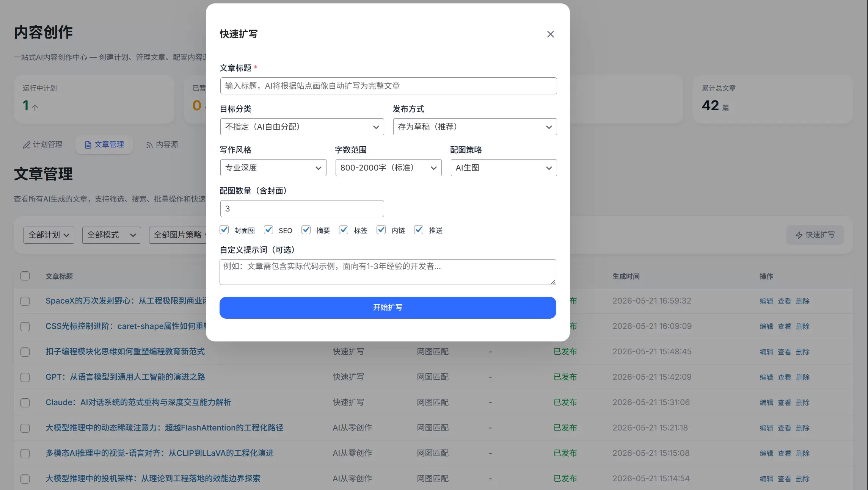Click the document icon of 文章管理 tab

point(88,145)
